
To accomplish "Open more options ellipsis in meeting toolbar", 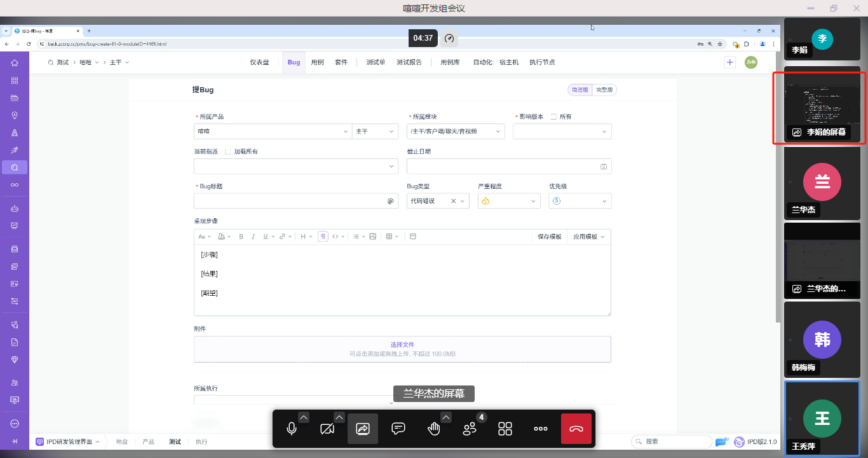I will (541, 429).
